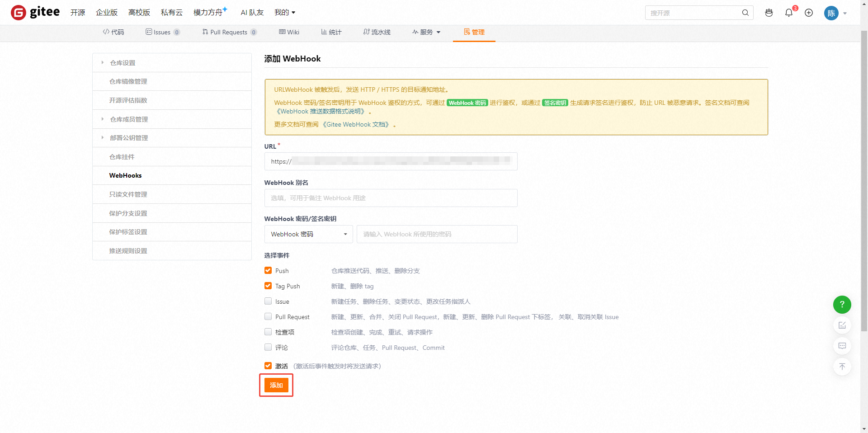Open the WebHook 密码 type dropdown
The width and height of the screenshot is (868, 433).
pyautogui.click(x=308, y=234)
